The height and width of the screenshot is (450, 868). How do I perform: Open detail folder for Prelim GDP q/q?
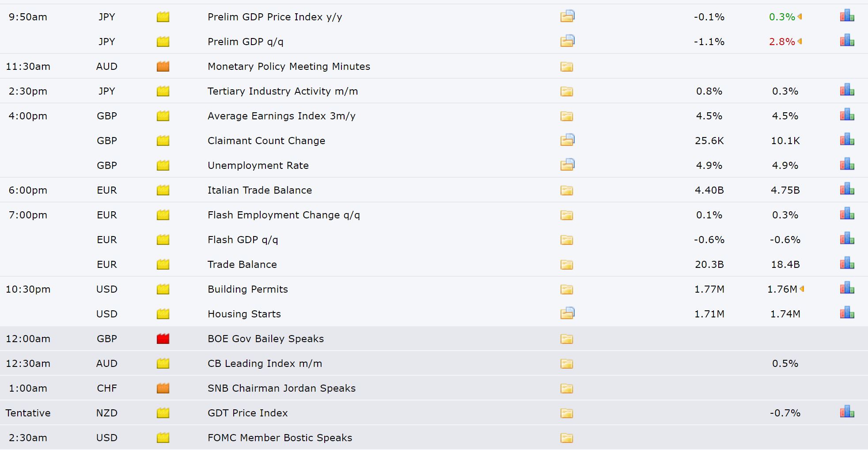(x=567, y=41)
